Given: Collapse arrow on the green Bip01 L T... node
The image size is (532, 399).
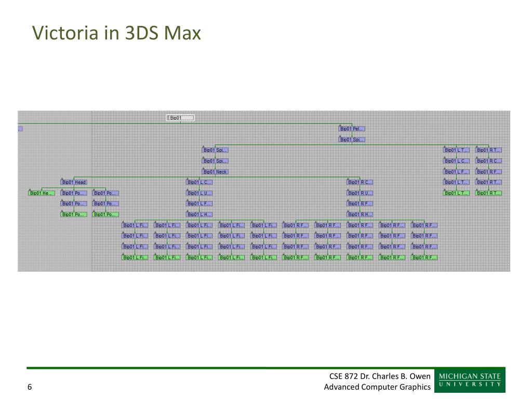Looking at the screenshot, I should (x=445, y=191).
